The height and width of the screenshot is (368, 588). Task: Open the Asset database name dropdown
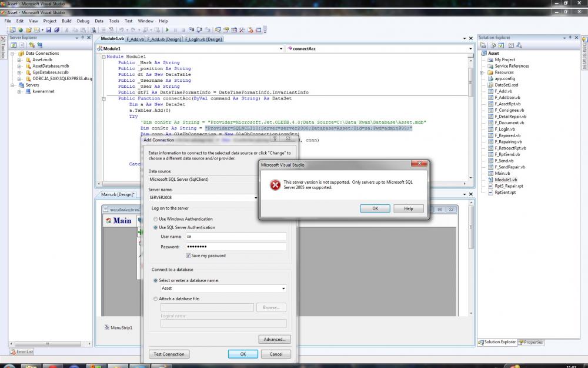(283, 289)
